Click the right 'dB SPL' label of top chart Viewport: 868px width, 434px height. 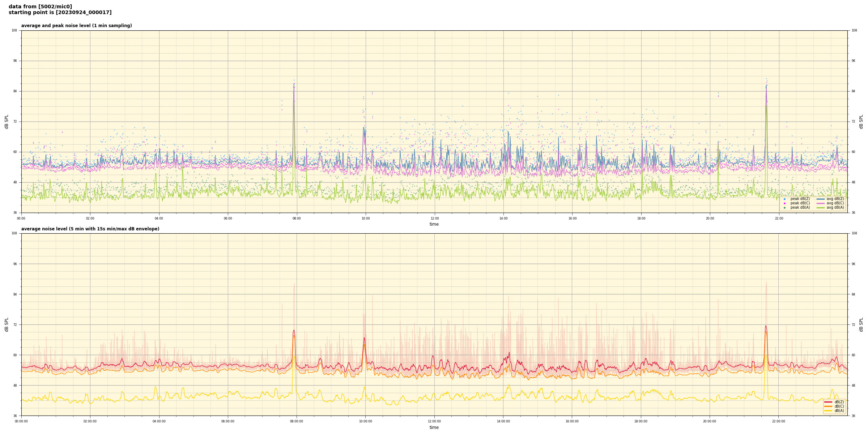[x=861, y=122]
